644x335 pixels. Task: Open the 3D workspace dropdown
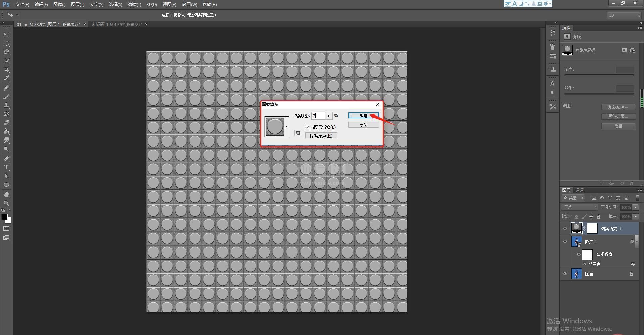(x=624, y=15)
